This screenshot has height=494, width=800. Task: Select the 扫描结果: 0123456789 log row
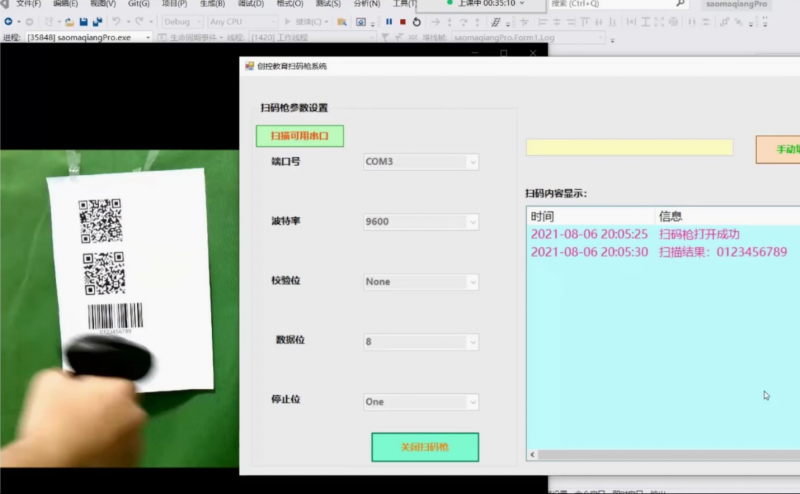pyautogui.click(x=663, y=252)
